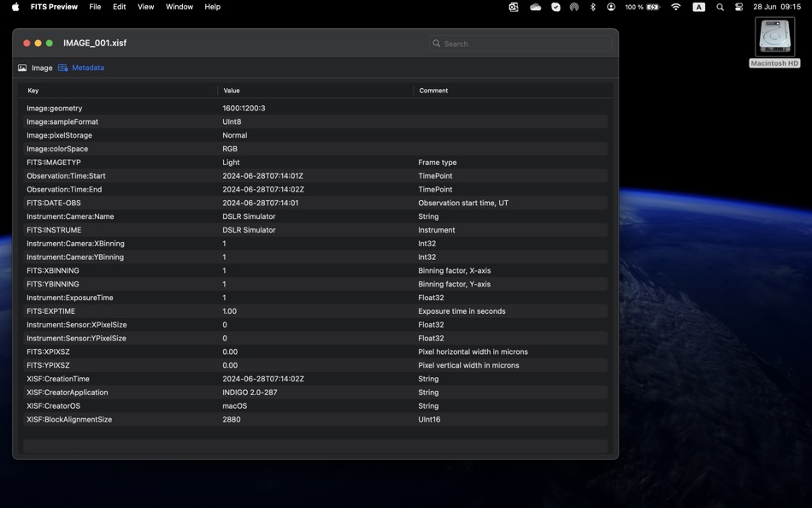This screenshot has width=812, height=508.
Task: Open the FITS Preview app menu
Action: click(54, 7)
